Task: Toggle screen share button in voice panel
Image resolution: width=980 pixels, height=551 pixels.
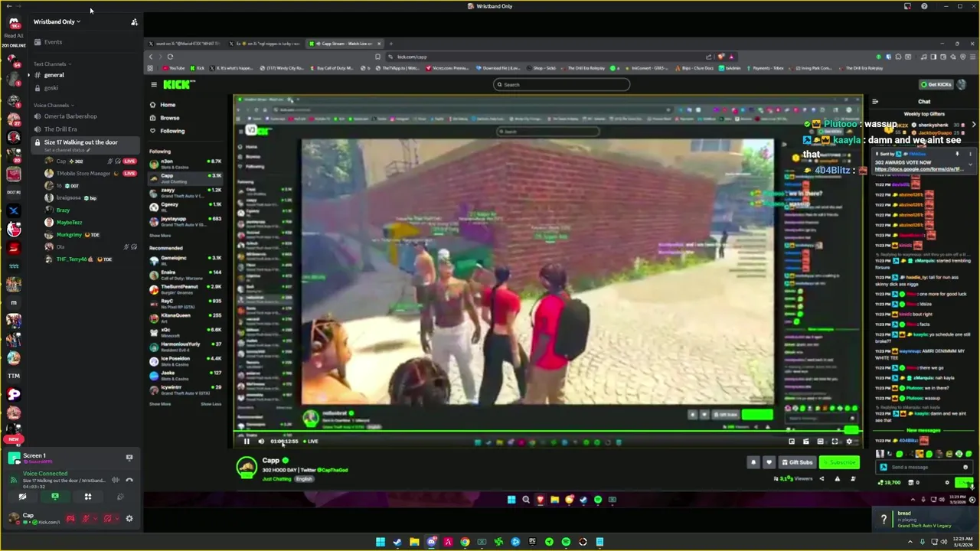Action: (x=55, y=497)
